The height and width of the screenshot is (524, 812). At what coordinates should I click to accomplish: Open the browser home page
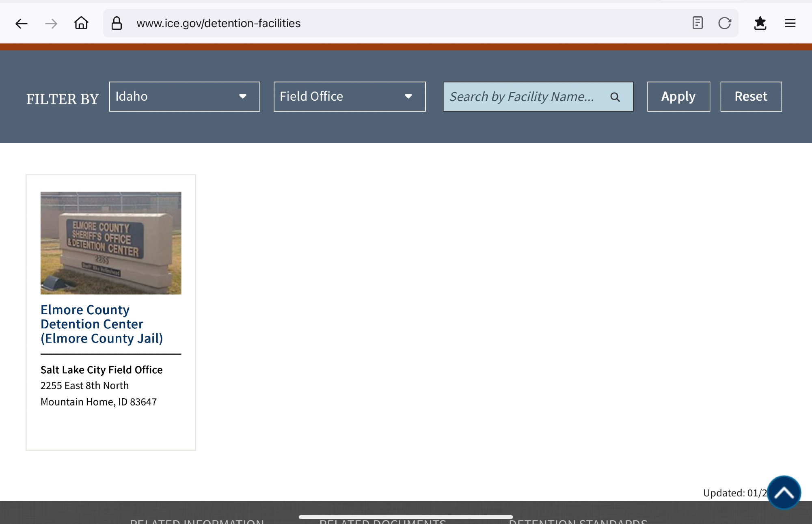pos(81,23)
